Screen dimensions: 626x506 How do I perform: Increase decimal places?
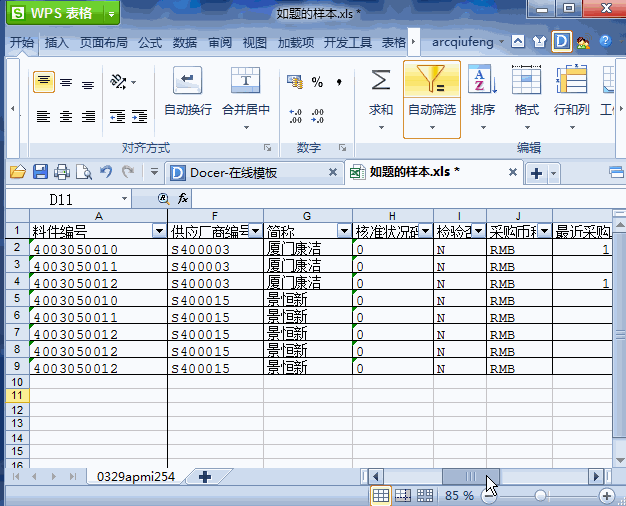tap(295, 116)
